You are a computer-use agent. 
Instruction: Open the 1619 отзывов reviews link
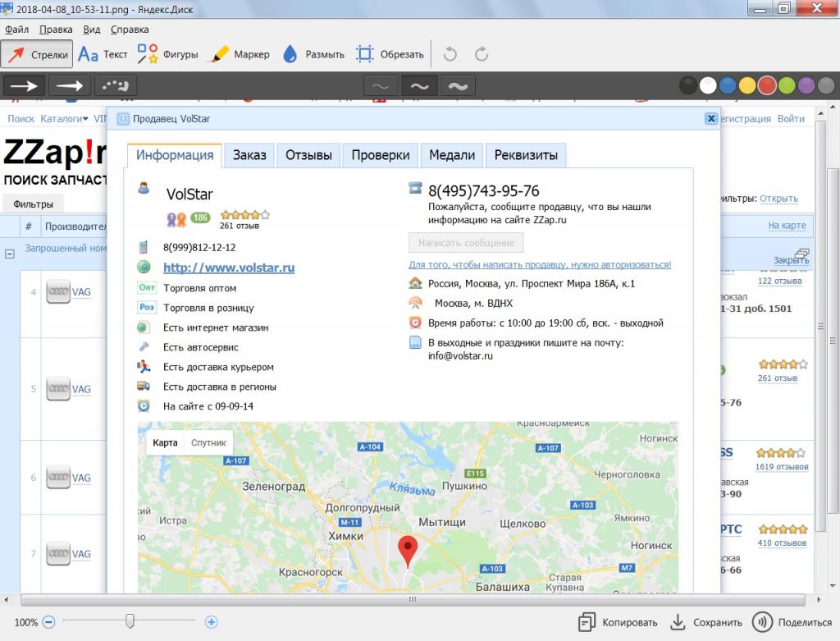(x=782, y=467)
